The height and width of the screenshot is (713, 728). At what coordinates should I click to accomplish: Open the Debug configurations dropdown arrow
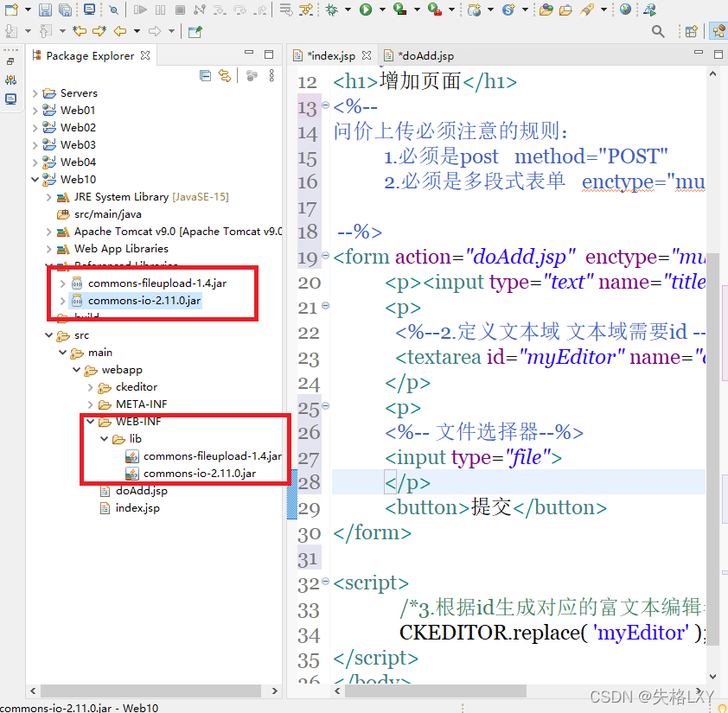pyautogui.click(x=348, y=10)
